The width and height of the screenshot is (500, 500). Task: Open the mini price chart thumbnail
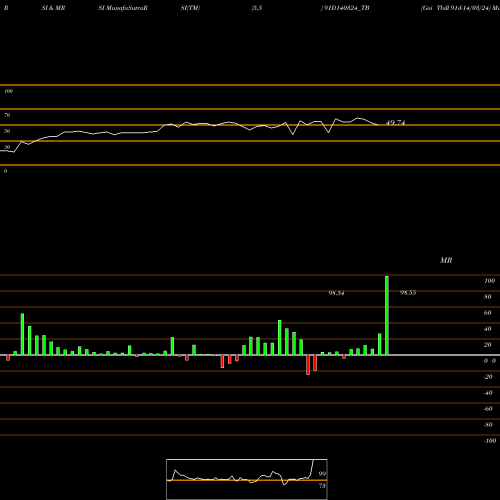click(x=247, y=479)
